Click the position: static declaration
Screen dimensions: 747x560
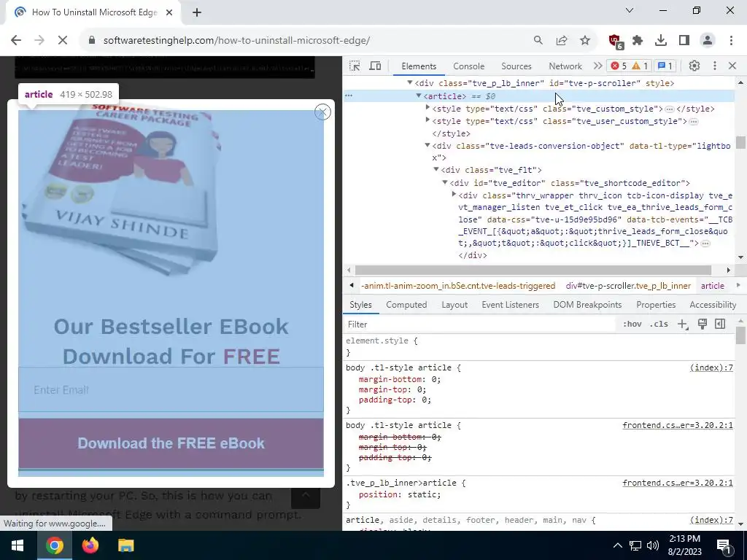(400, 495)
